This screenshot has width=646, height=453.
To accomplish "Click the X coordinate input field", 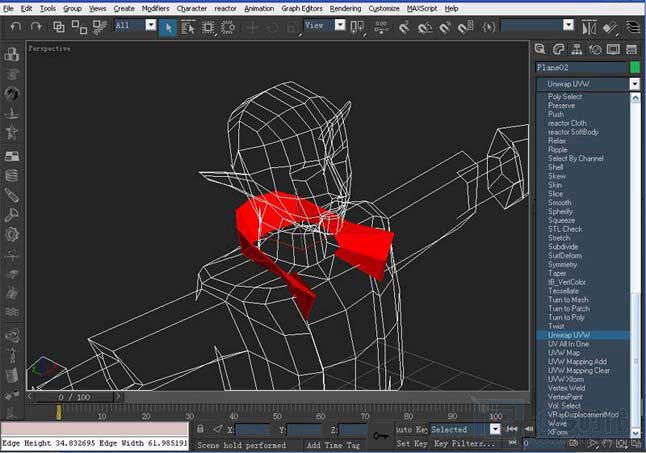I will point(253,430).
